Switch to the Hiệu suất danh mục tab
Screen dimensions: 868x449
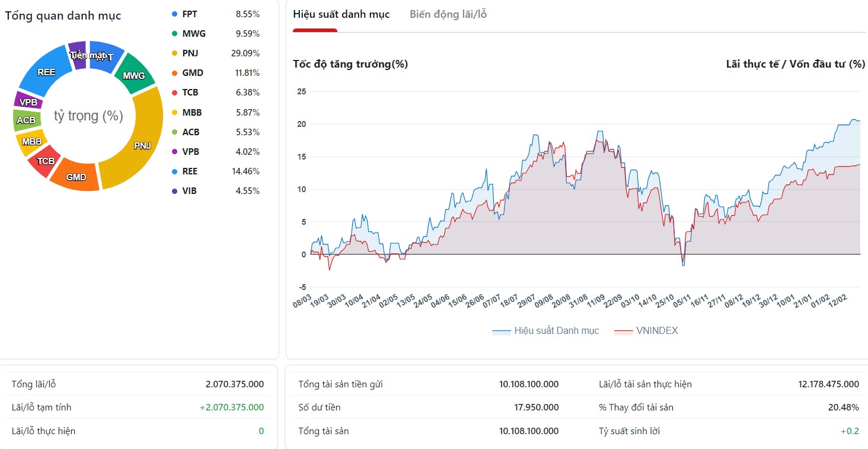tap(341, 14)
